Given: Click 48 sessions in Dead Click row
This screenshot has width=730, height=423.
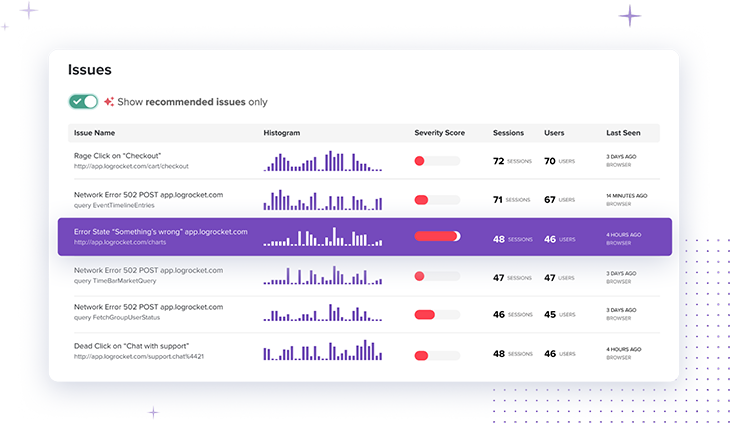Looking at the screenshot, I should click(513, 354).
